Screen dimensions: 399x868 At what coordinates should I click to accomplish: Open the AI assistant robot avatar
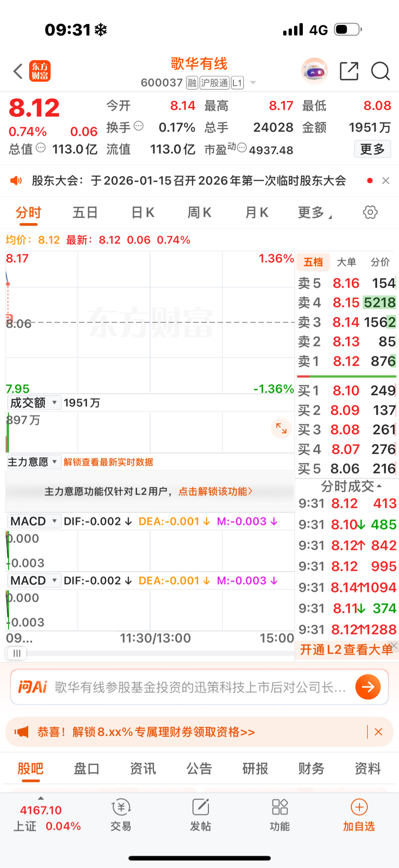pyautogui.click(x=314, y=71)
